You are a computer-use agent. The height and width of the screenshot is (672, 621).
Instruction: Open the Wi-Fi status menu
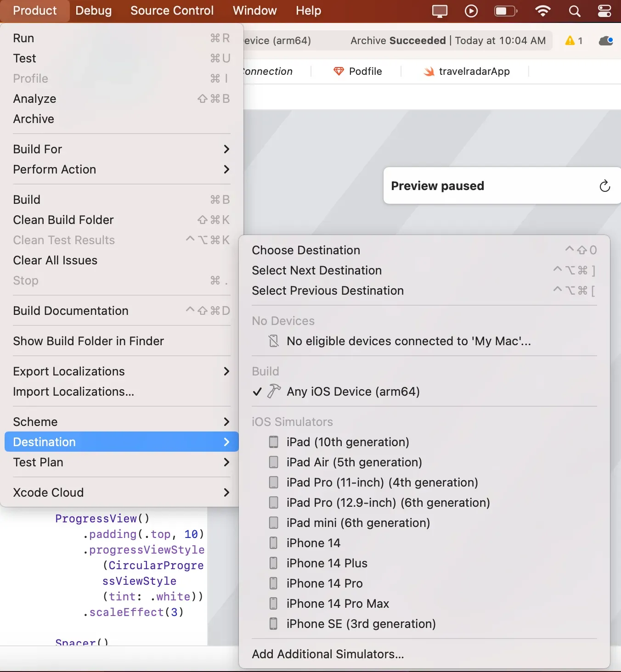[x=543, y=11]
